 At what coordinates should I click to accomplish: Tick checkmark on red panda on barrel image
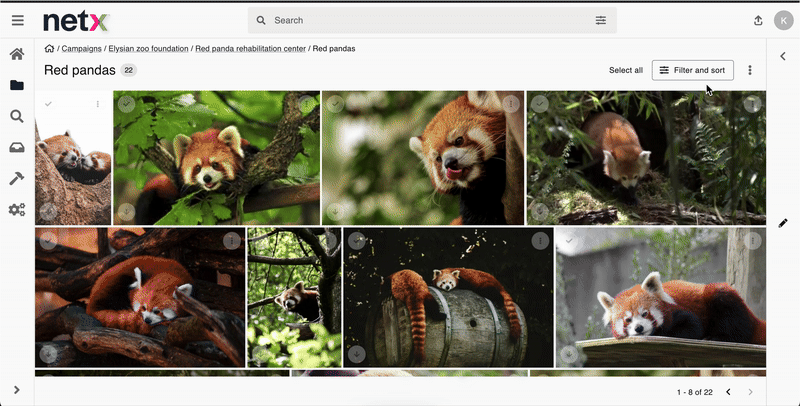[357, 240]
